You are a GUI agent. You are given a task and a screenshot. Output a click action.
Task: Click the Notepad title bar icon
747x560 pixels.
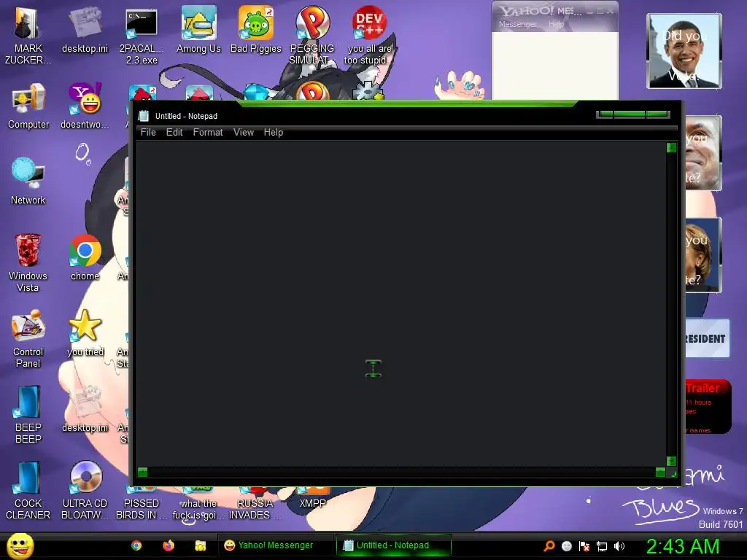tap(144, 116)
